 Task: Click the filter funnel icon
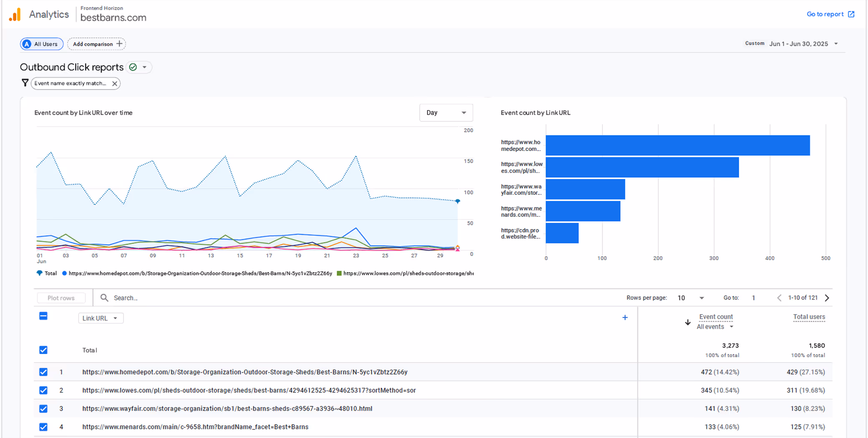pos(25,83)
